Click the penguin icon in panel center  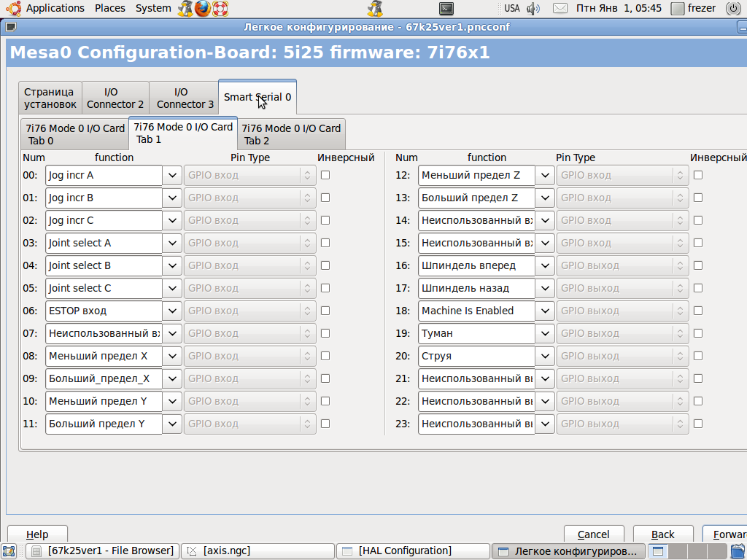click(x=376, y=8)
